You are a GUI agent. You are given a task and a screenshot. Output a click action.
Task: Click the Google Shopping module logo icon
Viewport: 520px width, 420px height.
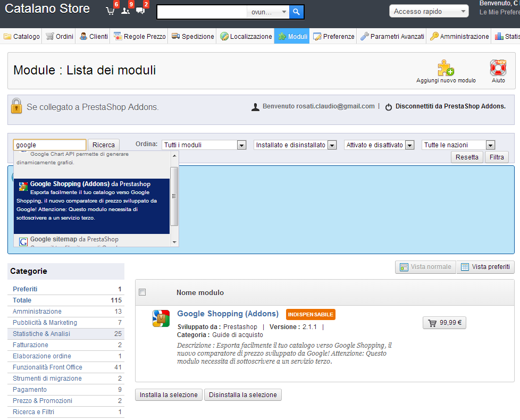pos(161,318)
